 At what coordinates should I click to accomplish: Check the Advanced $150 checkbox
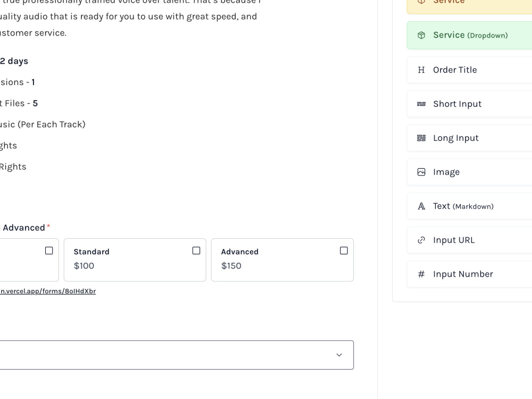point(344,250)
